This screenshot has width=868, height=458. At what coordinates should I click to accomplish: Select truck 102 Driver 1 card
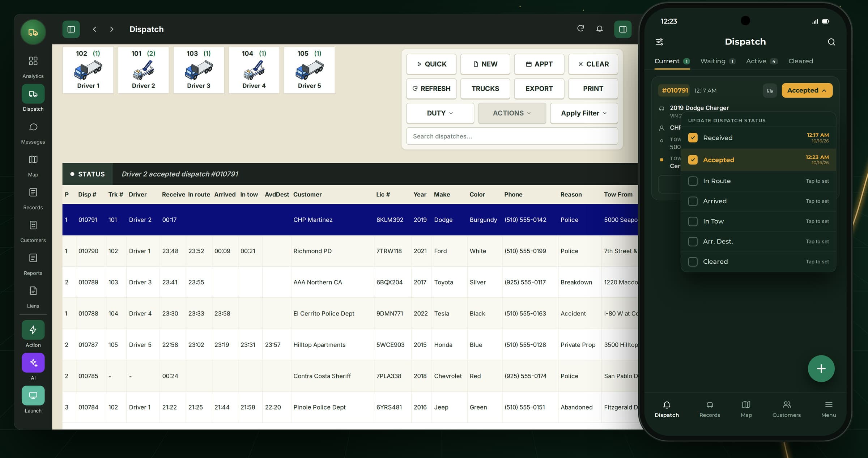88,70
